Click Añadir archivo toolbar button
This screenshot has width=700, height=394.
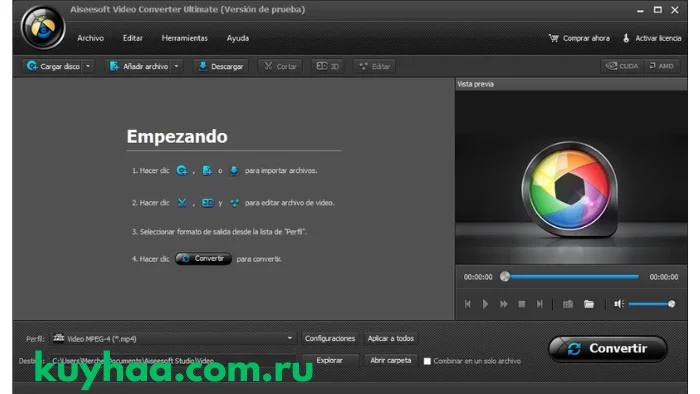139,66
